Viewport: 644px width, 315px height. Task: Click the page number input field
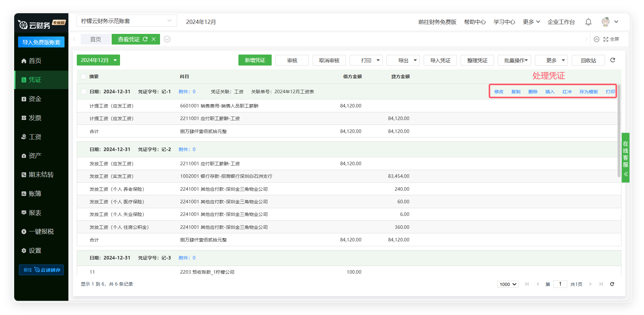pyautogui.click(x=560, y=284)
